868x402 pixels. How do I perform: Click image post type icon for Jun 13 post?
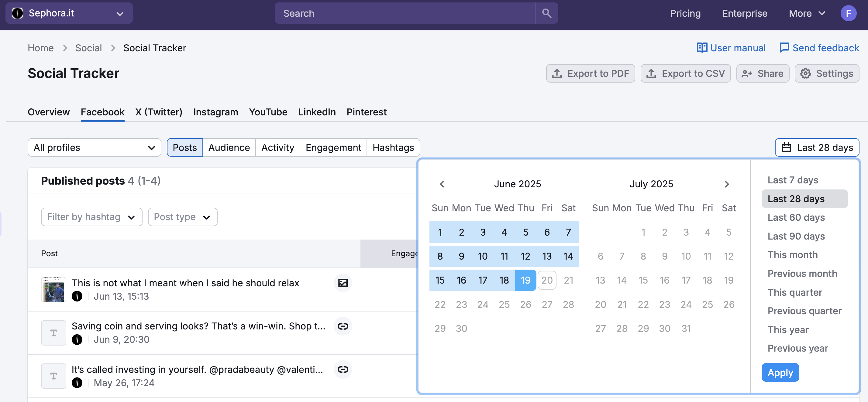(343, 283)
